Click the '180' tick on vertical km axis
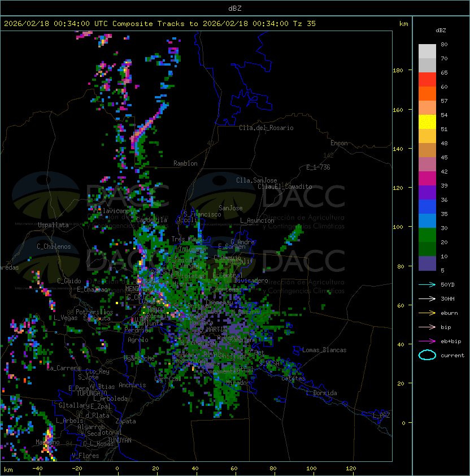Screen dimensions: 470x476 coord(398,70)
